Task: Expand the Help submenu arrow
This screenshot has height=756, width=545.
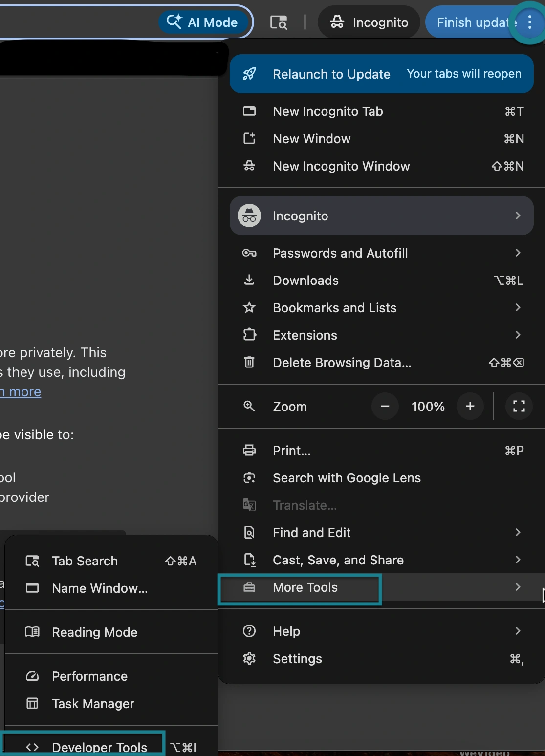Action: (518, 631)
